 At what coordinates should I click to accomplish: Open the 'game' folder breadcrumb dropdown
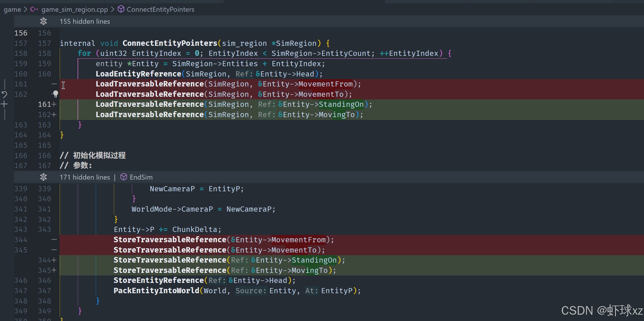12,9
